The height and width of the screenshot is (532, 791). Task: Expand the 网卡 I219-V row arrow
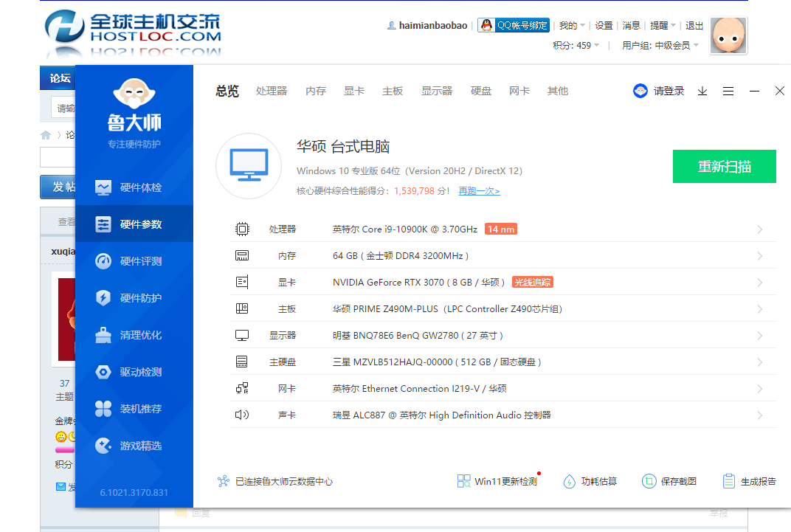point(760,389)
